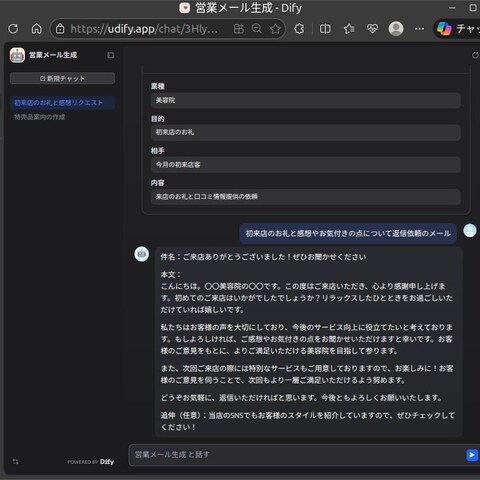
Task: Open the Copilot chat button
Action: pos(457,29)
